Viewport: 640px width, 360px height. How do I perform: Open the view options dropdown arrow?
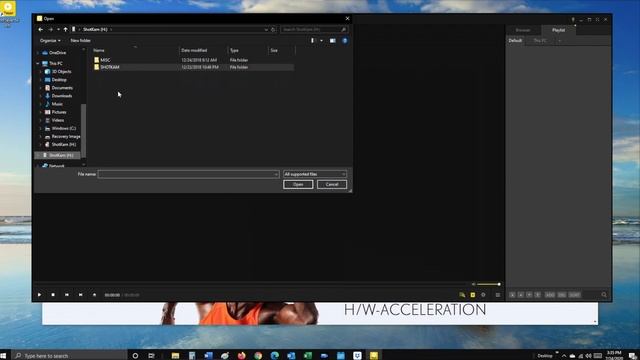coord(322,40)
